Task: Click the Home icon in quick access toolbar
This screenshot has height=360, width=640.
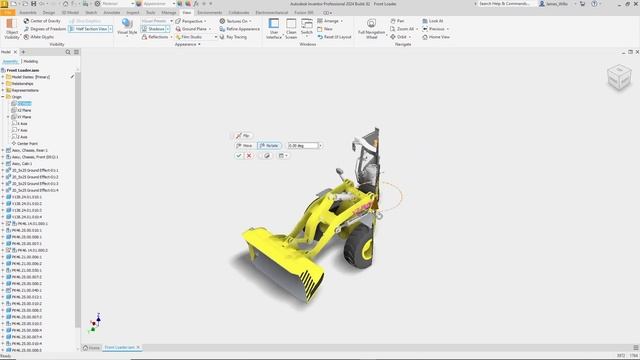Action: click(x=65, y=4)
